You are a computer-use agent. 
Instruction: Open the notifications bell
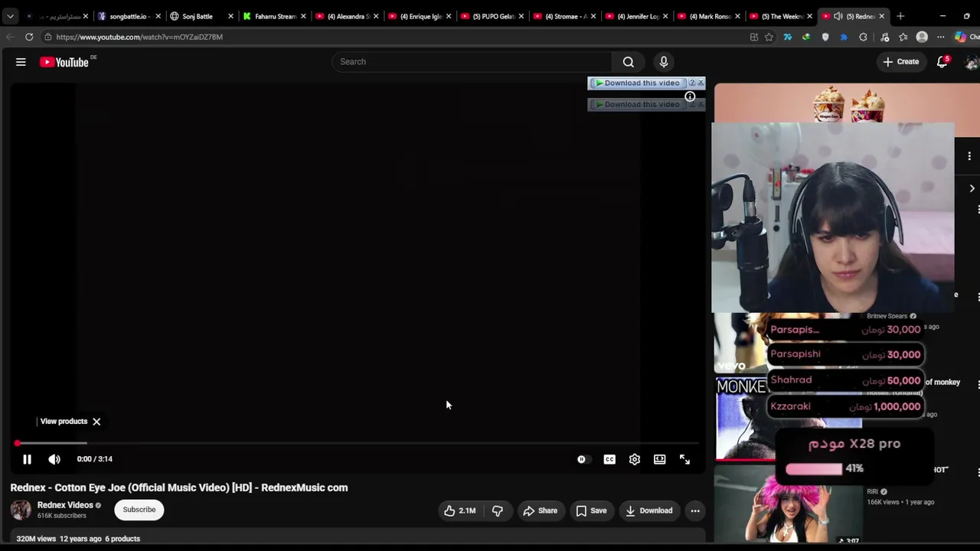[x=942, y=62]
